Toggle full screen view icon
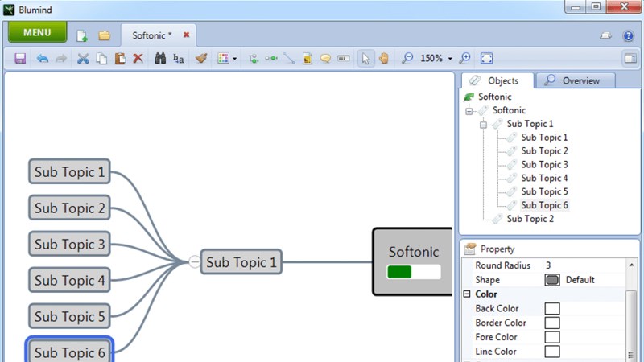This screenshot has width=644, height=362. click(x=487, y=58)
